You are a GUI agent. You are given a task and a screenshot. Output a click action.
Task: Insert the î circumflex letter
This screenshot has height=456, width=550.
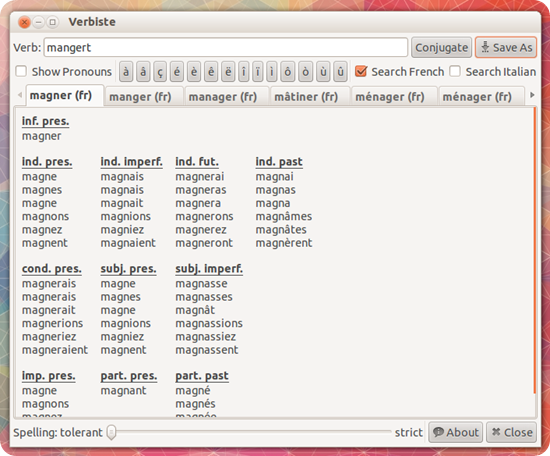pos(244,72)
